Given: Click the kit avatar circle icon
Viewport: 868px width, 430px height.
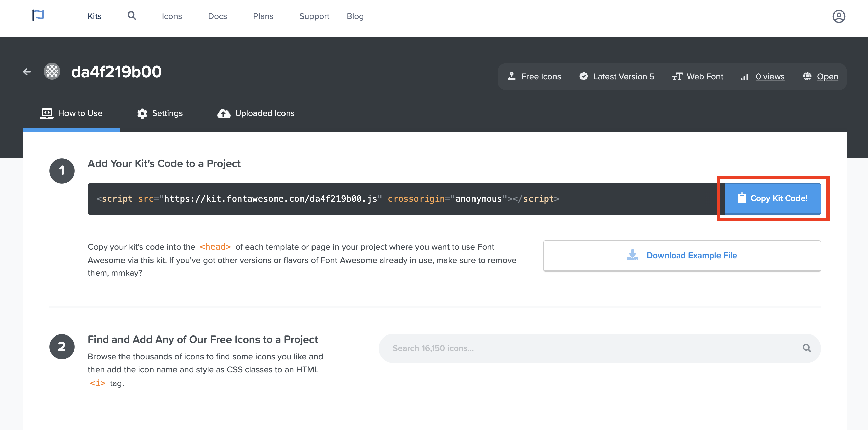Looking at the screenshot, I should click(x=52, y=72).
